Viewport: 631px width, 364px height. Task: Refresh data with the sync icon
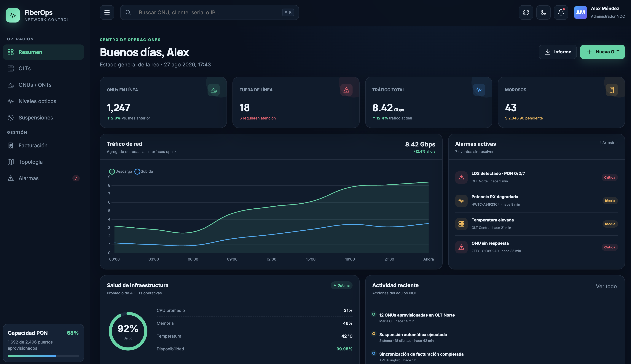[x=526, y=12]
